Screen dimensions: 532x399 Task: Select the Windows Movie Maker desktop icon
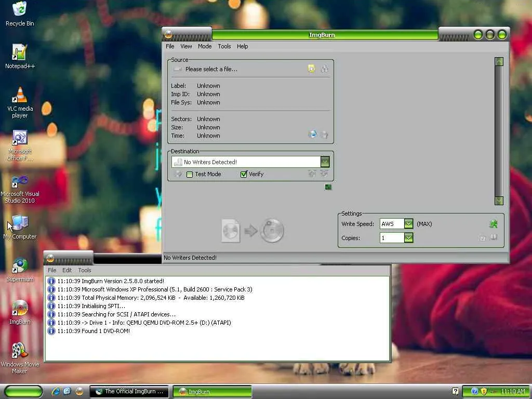20,358
